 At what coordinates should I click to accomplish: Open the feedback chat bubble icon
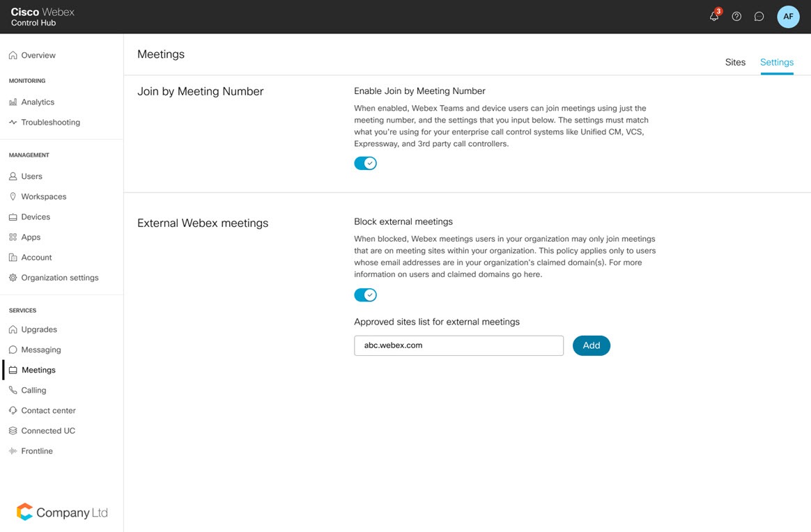pos(759,17)
